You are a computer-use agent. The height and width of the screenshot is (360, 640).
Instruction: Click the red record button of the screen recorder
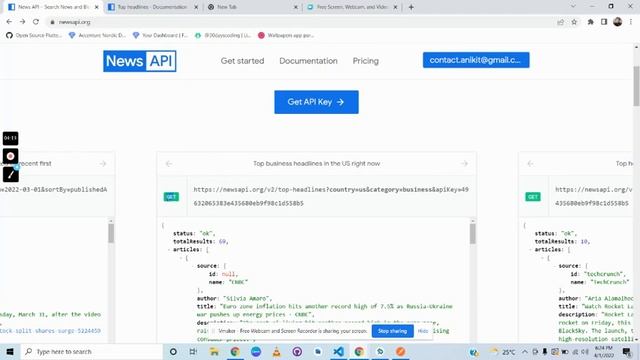click(x=11, y=156)
